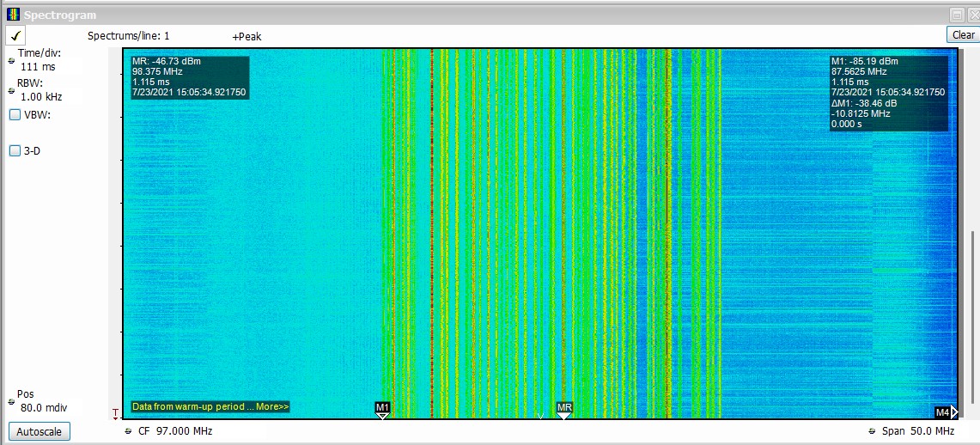The height and width of the screenshot is (445, 980).
Task: Select the M1 marker on frequency axis
Action: (x=382, y=410)
